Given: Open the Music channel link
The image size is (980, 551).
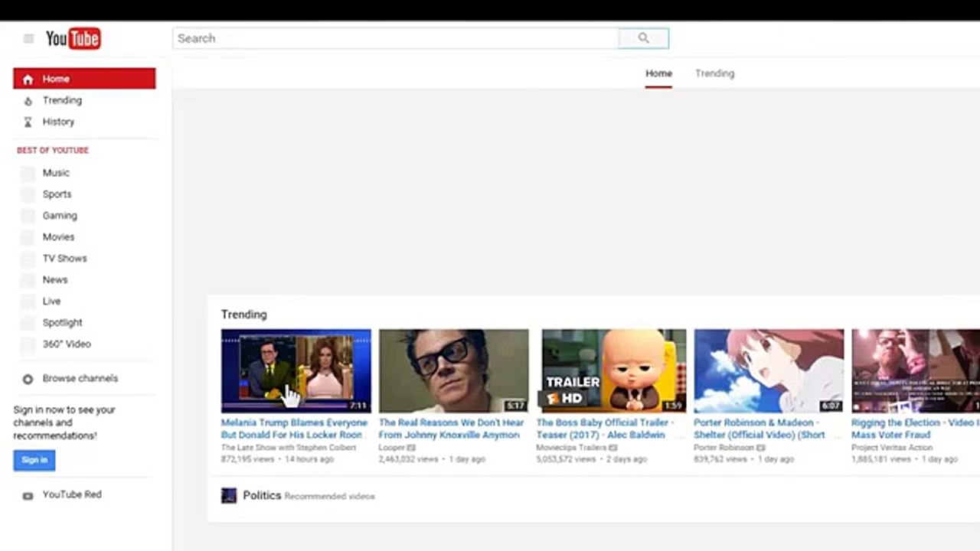Looking at the screenshot, I should pyautogui.click(x=56, y=173).
